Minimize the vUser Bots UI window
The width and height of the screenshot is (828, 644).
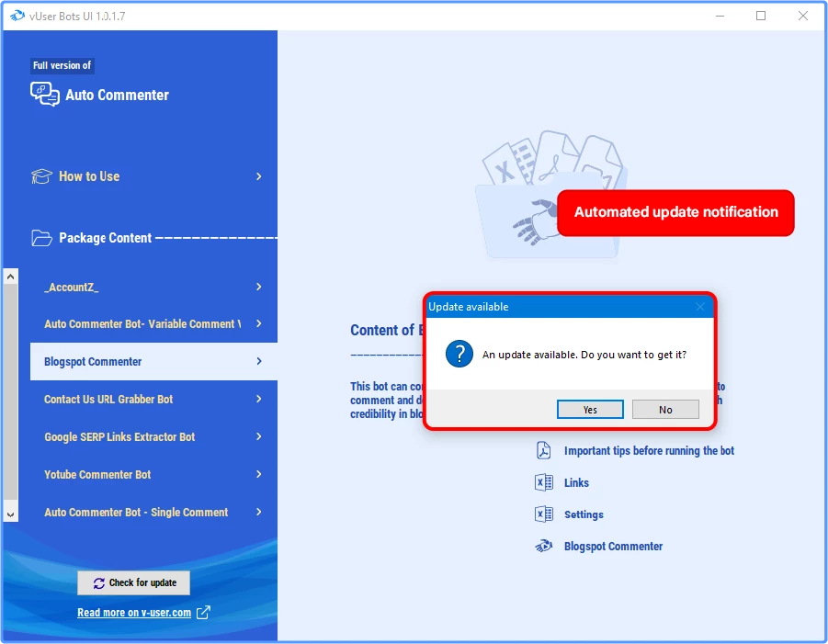(720, 16)
